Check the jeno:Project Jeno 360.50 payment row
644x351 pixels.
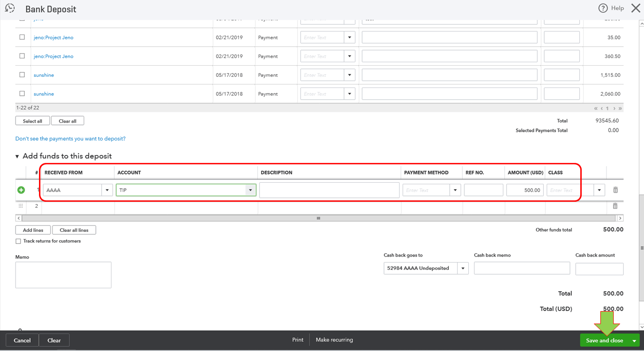coord(22,56)
